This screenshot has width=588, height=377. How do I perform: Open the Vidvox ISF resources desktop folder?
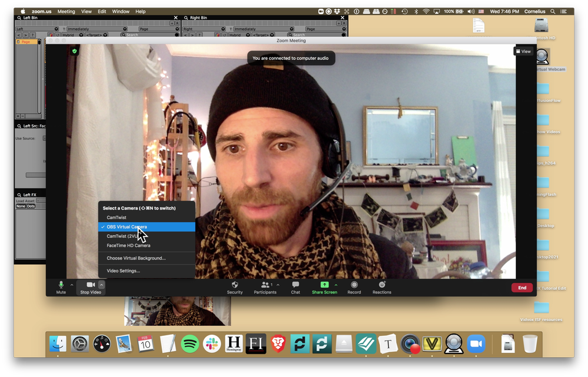[541, 311]
